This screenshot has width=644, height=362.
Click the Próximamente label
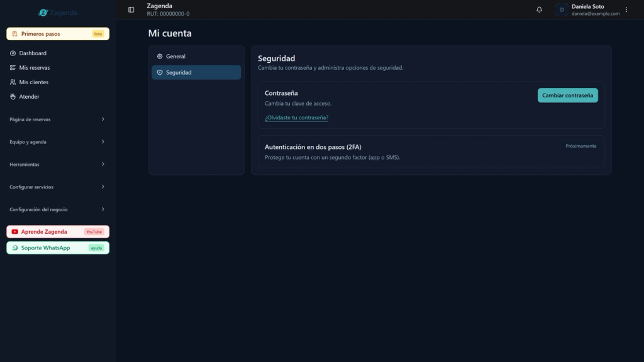(580, 146)
